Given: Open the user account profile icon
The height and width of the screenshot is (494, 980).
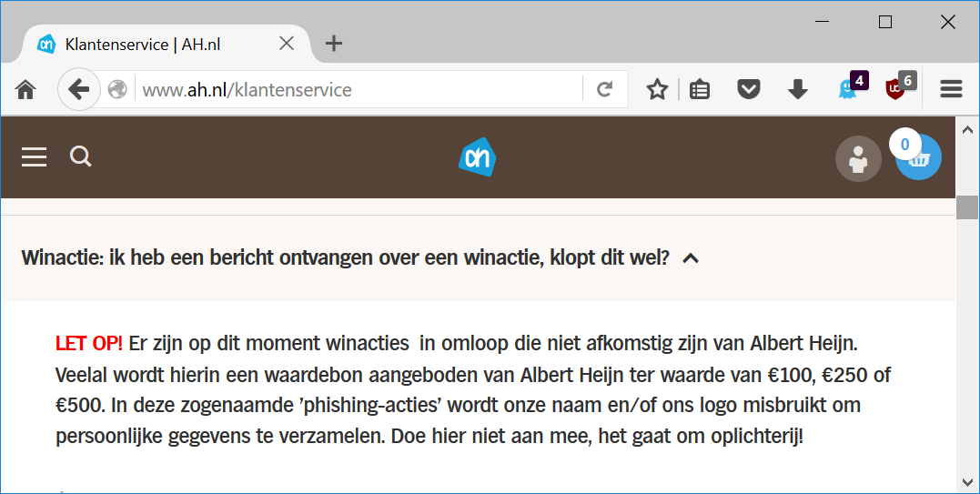Looking at the screenshot, I should 858,158.
